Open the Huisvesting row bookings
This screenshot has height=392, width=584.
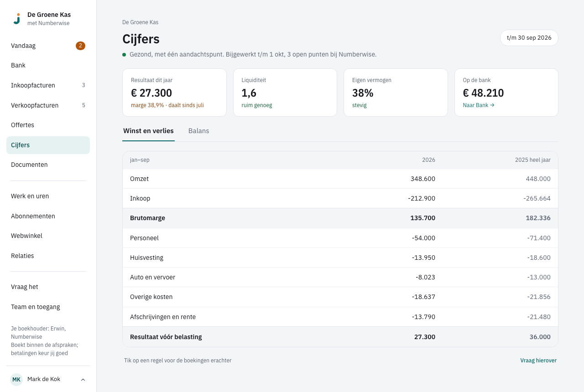(340, 258)
